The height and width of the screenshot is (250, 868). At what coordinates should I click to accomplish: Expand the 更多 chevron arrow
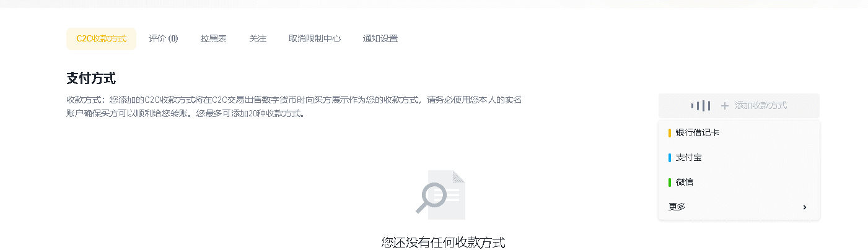[805, 207]
